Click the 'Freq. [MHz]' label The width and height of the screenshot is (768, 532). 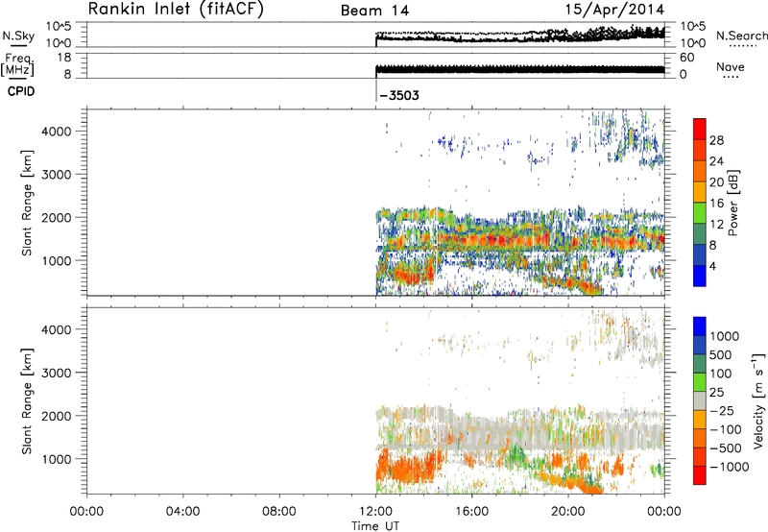(19, 64)
